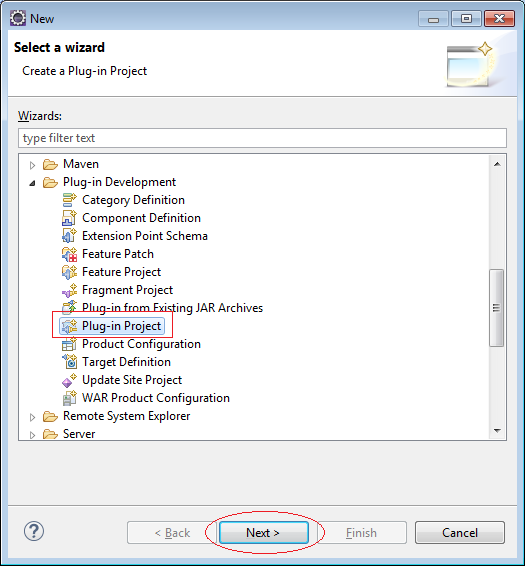Click the wizard list scrollbar thumb
Screen dimensions: 525x566
496,308
